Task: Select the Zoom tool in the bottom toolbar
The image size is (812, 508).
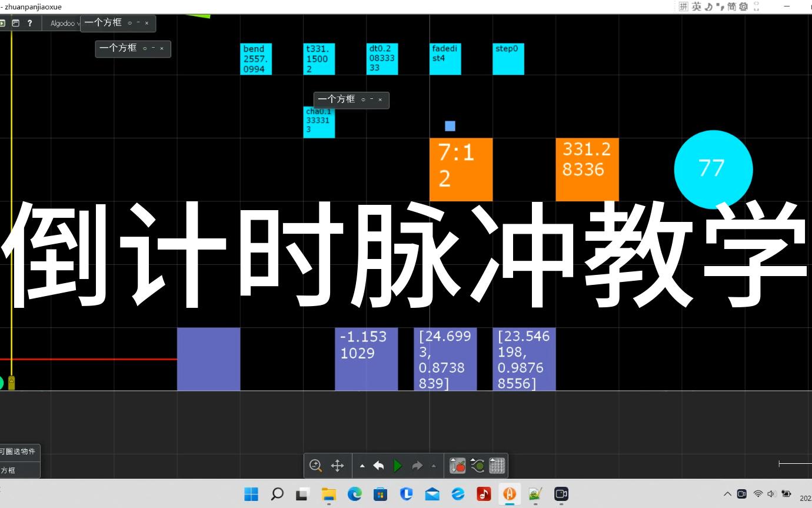Action: tap(315, 466)
